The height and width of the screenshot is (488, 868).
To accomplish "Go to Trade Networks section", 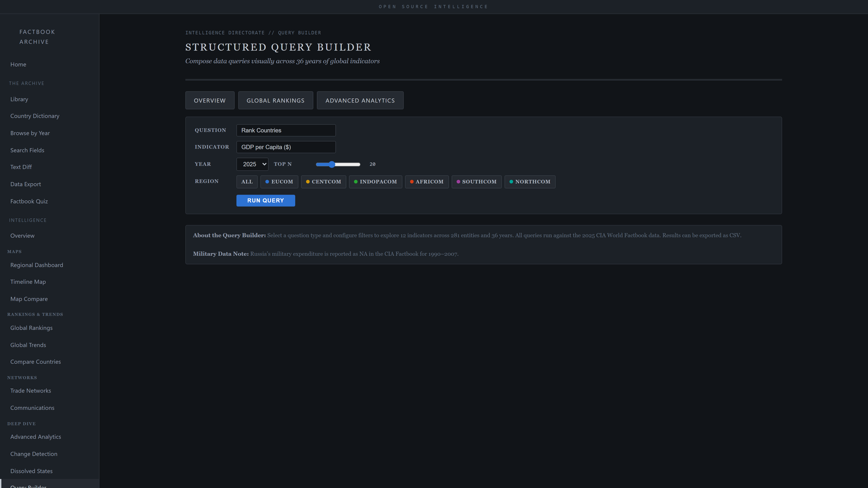I will [x=30, y=390].
